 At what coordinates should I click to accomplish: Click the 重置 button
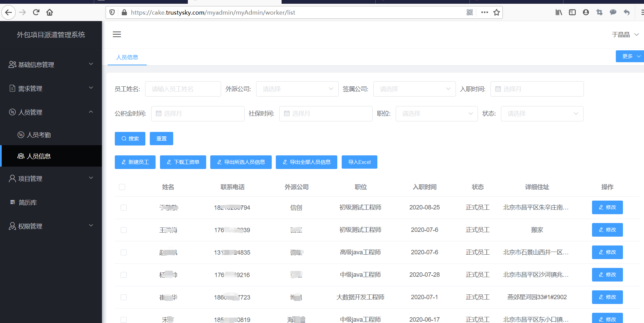[x=161, y=139]
